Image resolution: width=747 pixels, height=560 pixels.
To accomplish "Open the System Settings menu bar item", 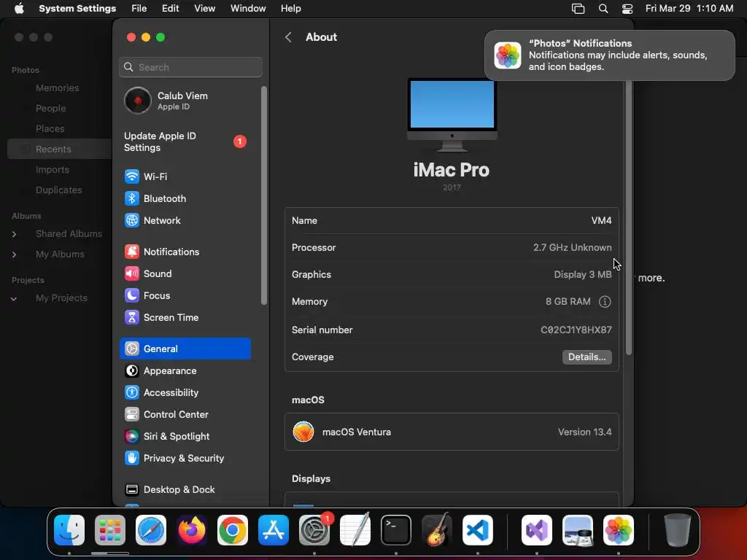I will (x=77, y=9).
